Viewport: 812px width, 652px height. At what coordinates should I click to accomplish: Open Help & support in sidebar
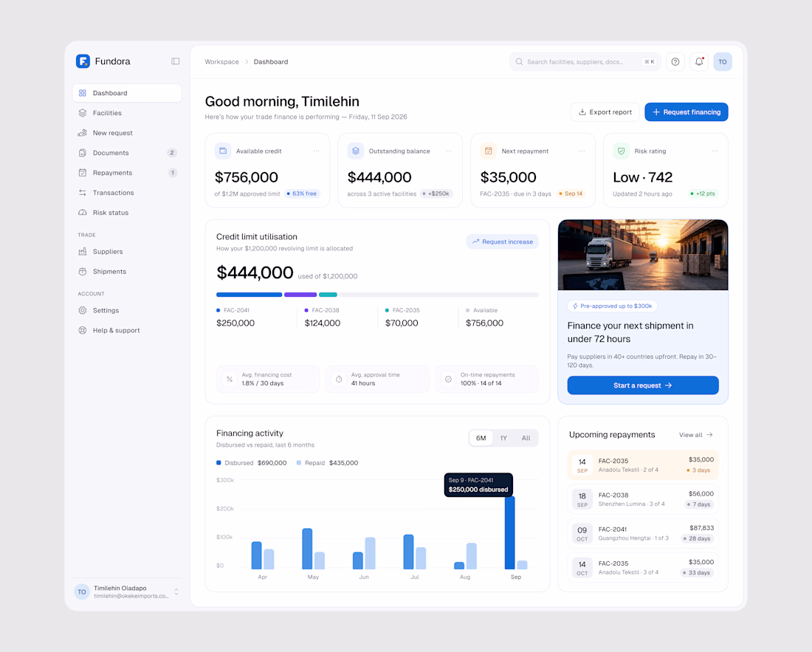tap(128, 330)
